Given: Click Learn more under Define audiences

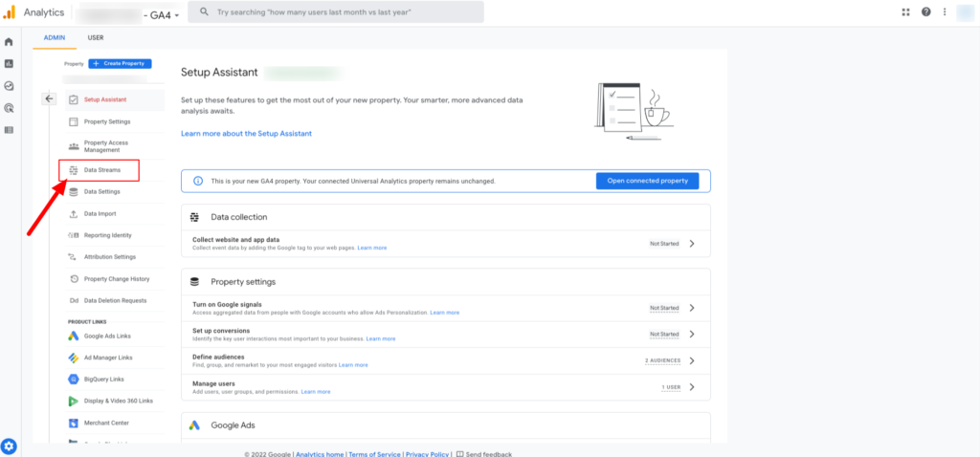Looking at the screenshot, I should [353, 364].
